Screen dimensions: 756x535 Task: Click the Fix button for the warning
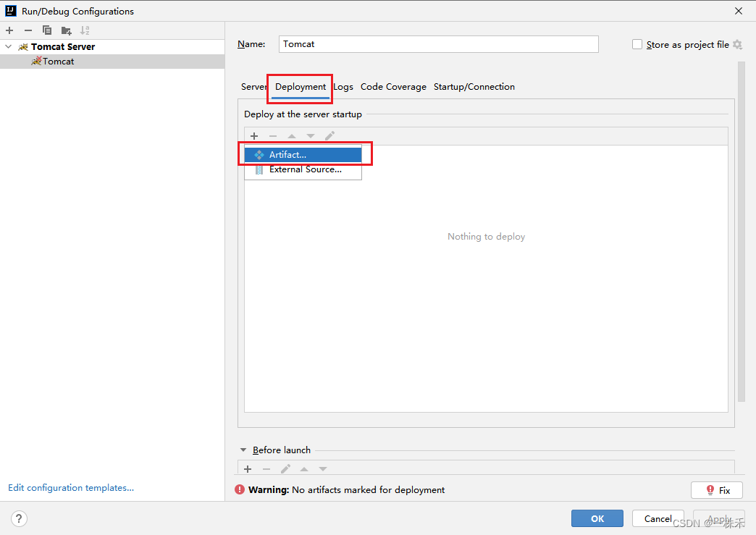716,490
